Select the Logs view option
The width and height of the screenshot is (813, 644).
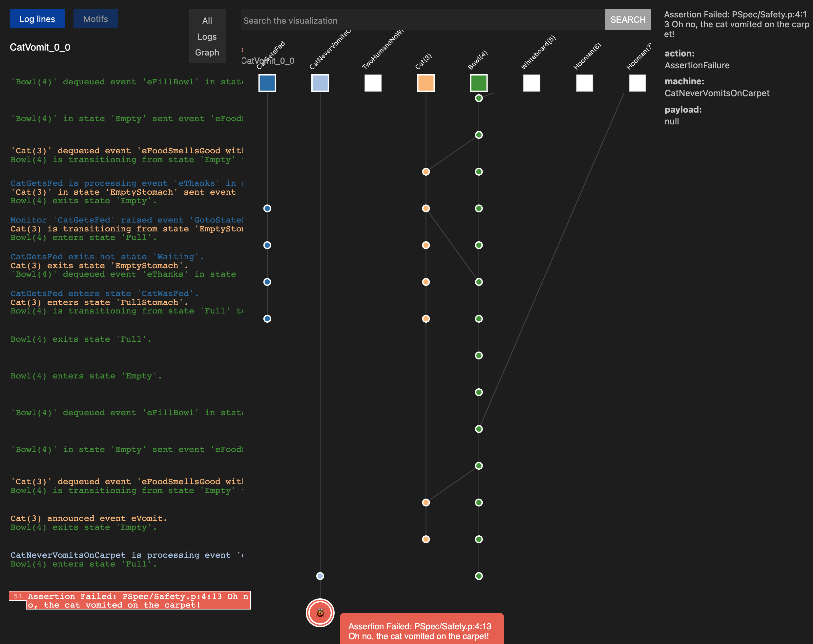coord(207,36)
